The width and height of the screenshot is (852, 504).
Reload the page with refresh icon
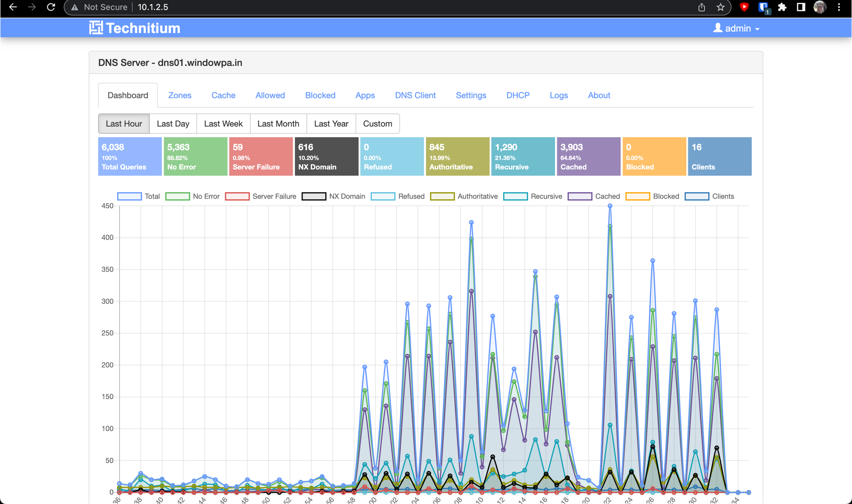point(51,7)
